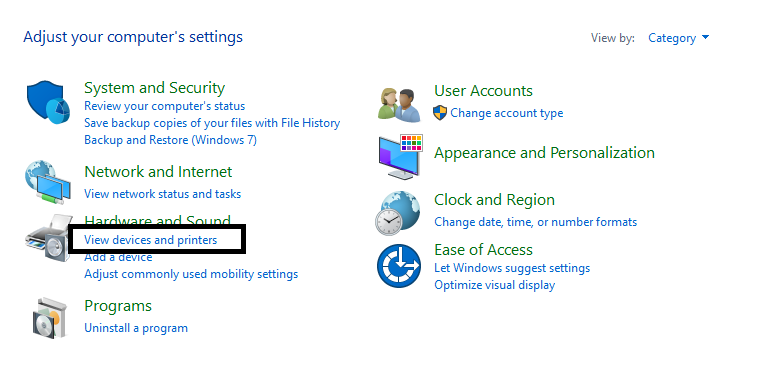
Task: Select Let Windows suggest settings
Action: coord(512,268)
